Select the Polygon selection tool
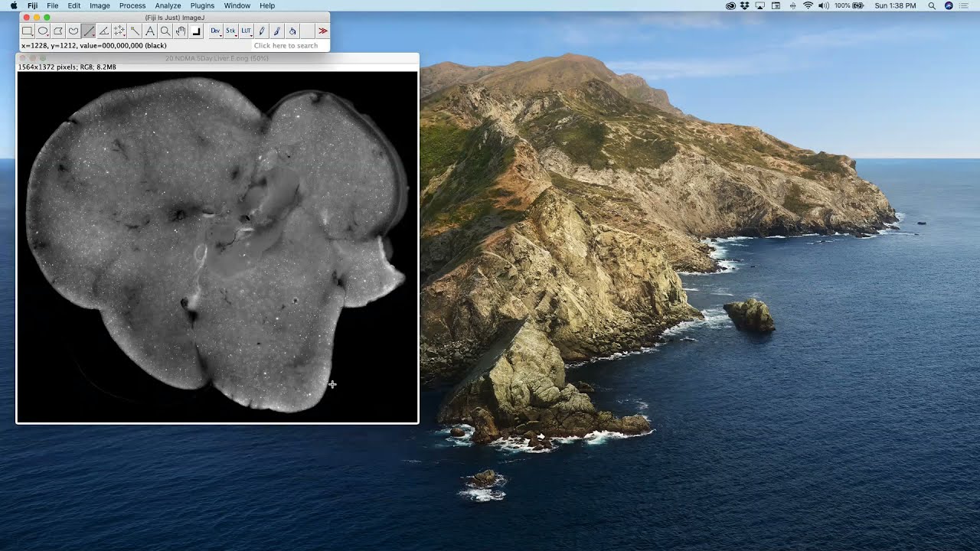The width and height of the screenshot is (980, 551). pos(58,31)
